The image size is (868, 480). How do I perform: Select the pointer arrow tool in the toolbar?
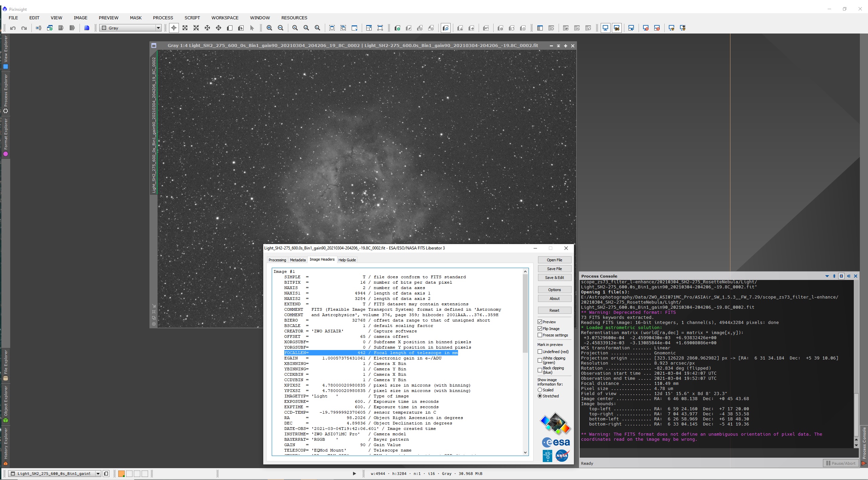tap(252, 28)
